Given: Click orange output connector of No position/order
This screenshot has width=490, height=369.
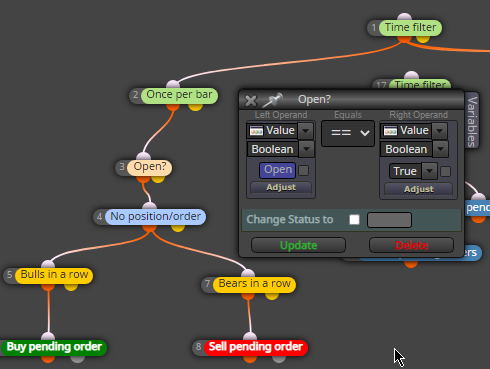Looking at the screenshot, I should [149, 228].
